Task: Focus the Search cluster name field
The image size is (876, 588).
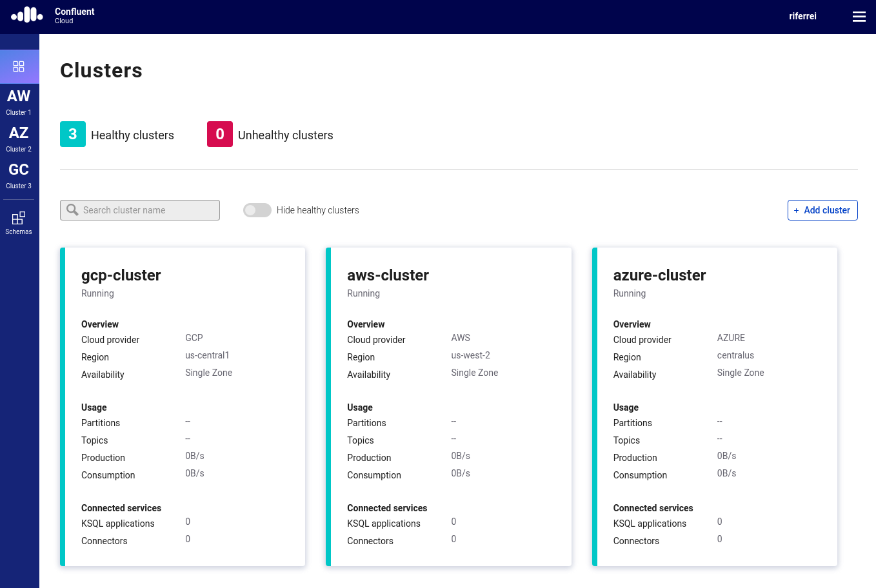Action: (140, 210)
